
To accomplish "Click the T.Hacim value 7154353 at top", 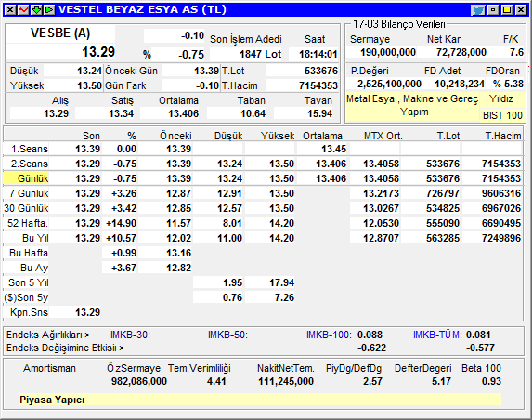I will [318, 85].
